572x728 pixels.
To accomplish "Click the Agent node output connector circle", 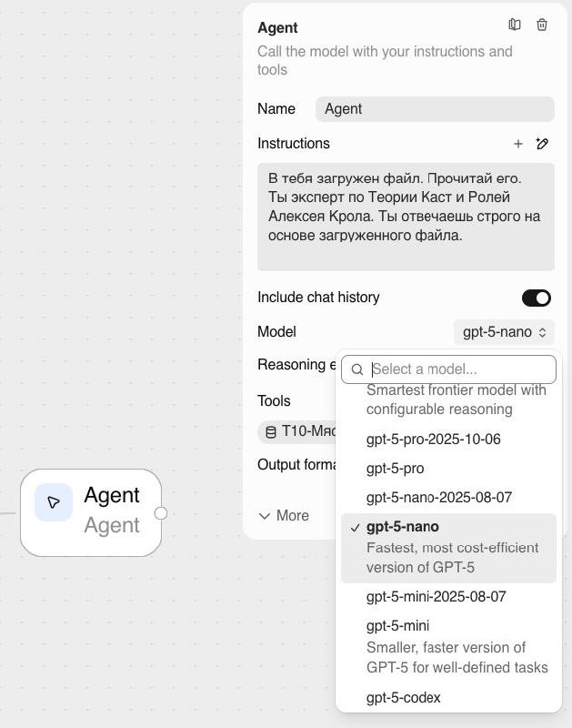I will [161, 513].
